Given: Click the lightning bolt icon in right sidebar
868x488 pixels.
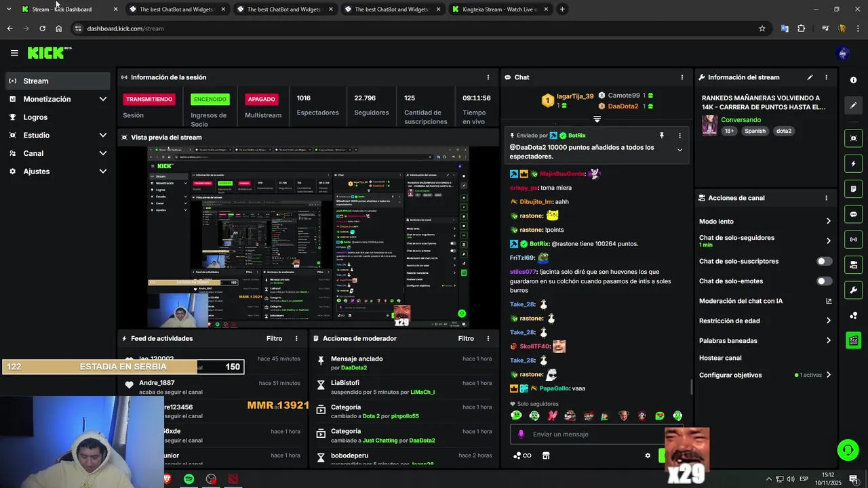Looking at the screenshot, I should (x=853, y=163).
